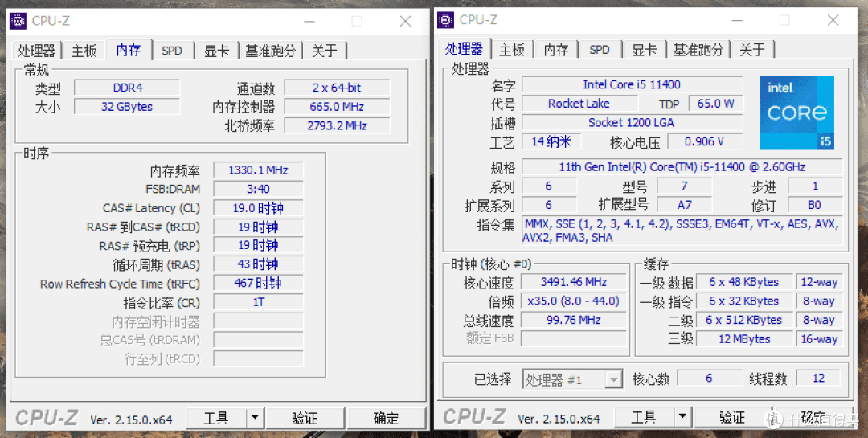
Task: Click the Intel Core i5 11400 name field
Action: 633,84
